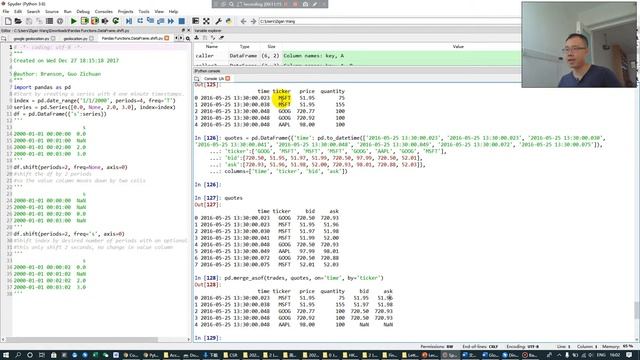Go back with left arrow
This screenshot has width=640, height=360.
coord(243,21)
